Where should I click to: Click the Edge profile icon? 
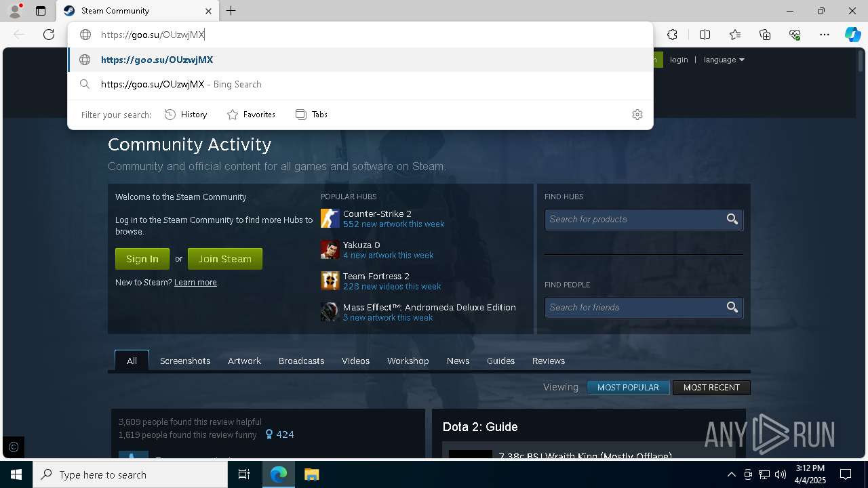(x=14, y=10)
